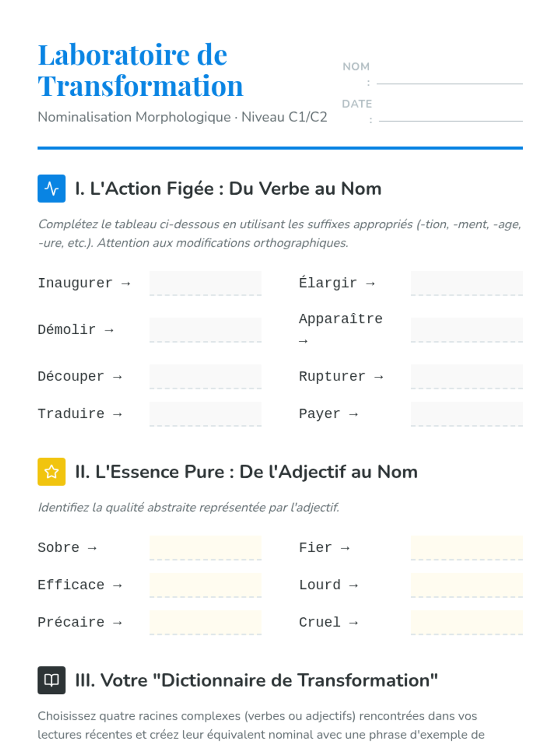Screen dimensions: 560x747
Task: Click the NOM name line field
Action: pyautogui.click(x=449, y=78)
